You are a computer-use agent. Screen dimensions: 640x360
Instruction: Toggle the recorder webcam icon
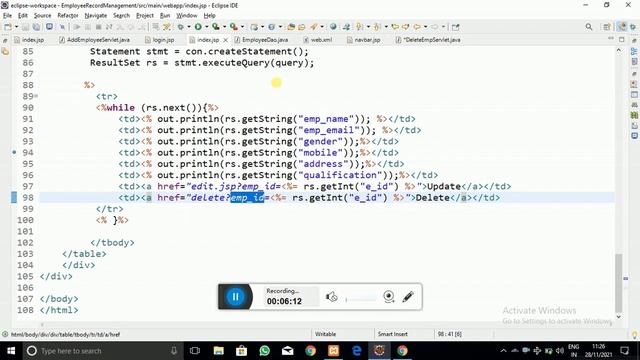click(x=389, y=297)
